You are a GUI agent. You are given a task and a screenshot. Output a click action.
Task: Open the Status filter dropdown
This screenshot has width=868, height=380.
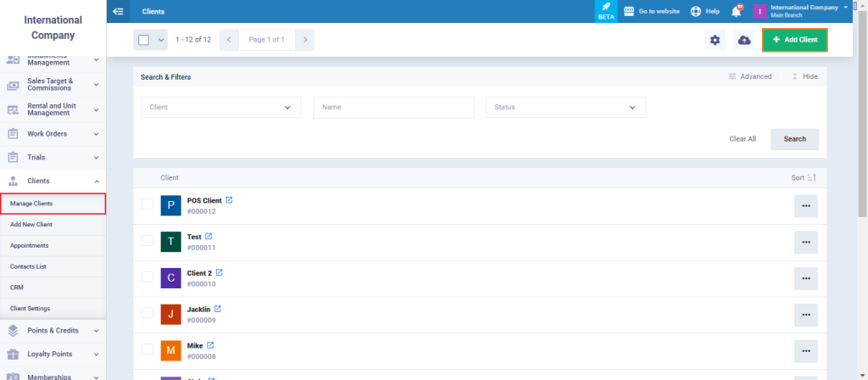coord(565,108)
